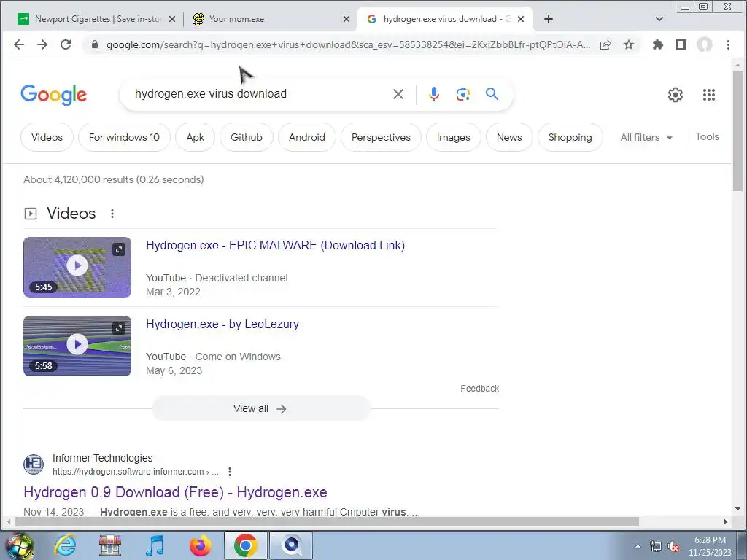Viewport: 747px width, 560px height.
Task: Search by image with Google Lens
Action: [x=463, y=94]
